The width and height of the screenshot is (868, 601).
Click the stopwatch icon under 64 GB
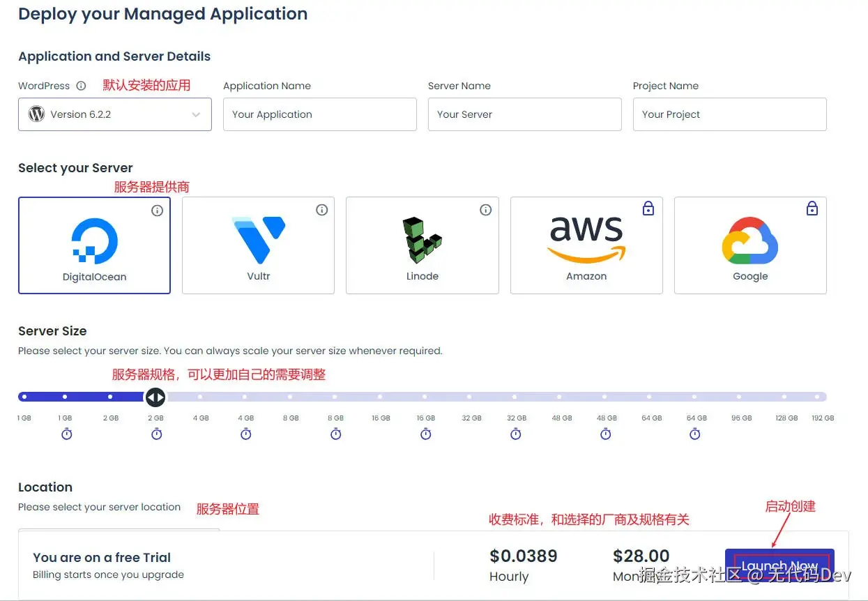tap(695, 434)
